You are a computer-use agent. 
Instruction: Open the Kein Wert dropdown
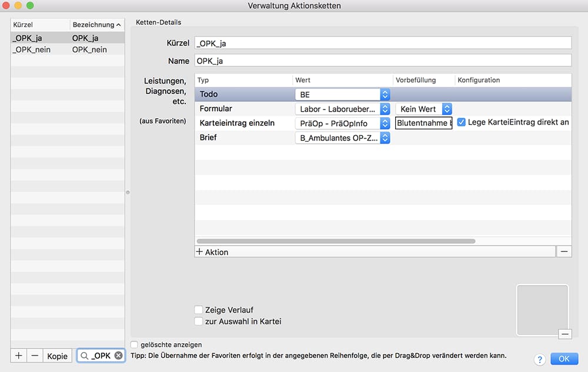(x=423, y=109)
